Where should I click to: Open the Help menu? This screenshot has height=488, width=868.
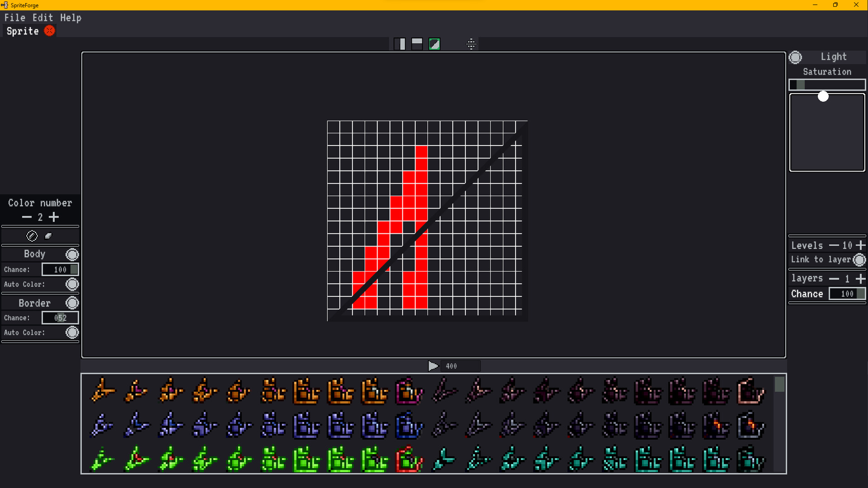[71, 18]
